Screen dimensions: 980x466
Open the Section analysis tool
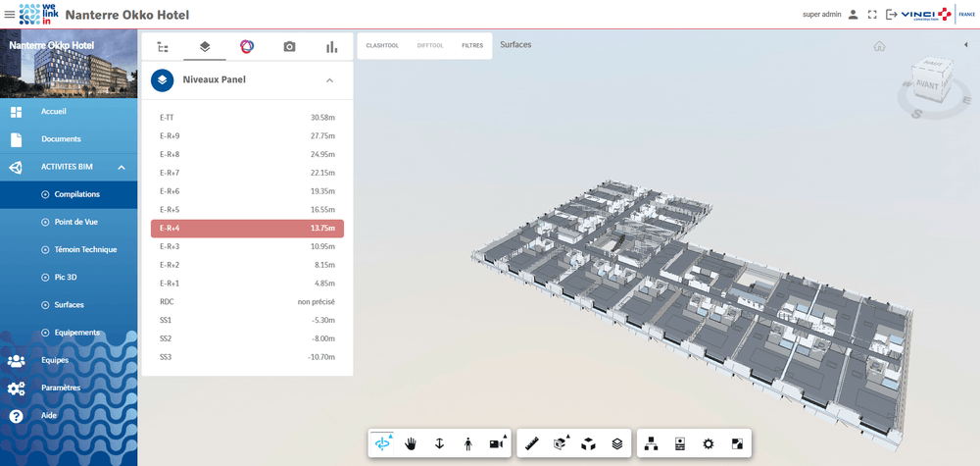click(x=561, y=443)
